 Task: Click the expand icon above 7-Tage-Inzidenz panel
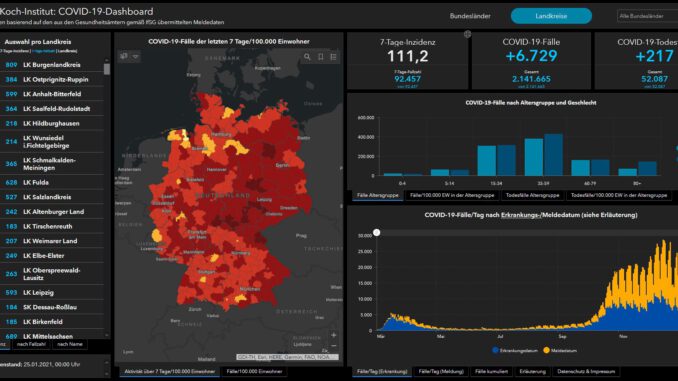pos(467,34)
